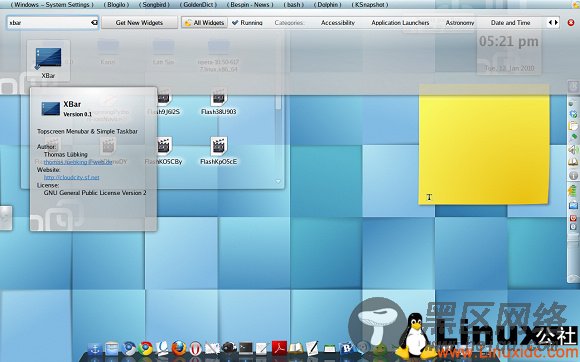Show only Running widgets
The width and height of the screenshot is (580, 362).
pyautogui.click(x=247, y=23)
